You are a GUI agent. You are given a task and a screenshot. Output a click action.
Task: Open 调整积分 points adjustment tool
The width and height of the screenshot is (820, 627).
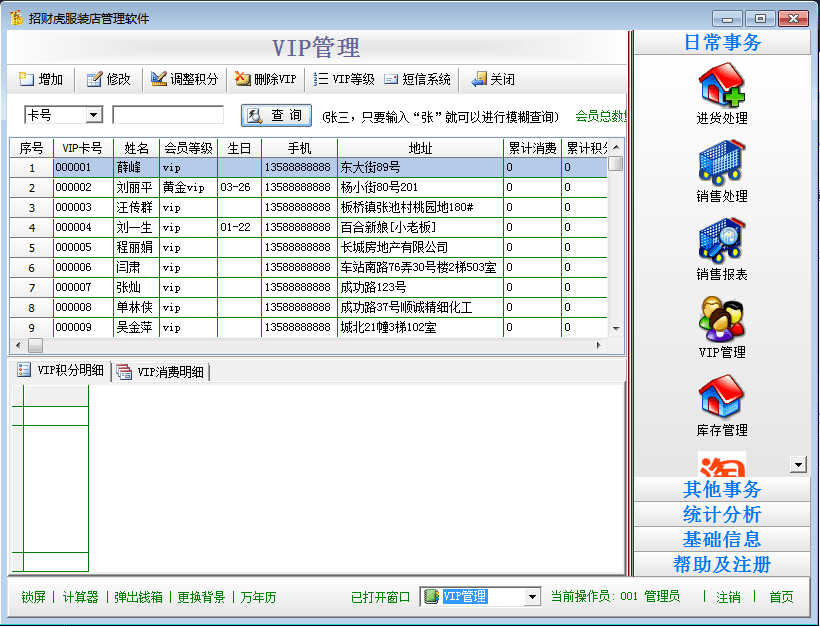pos(184,80)
